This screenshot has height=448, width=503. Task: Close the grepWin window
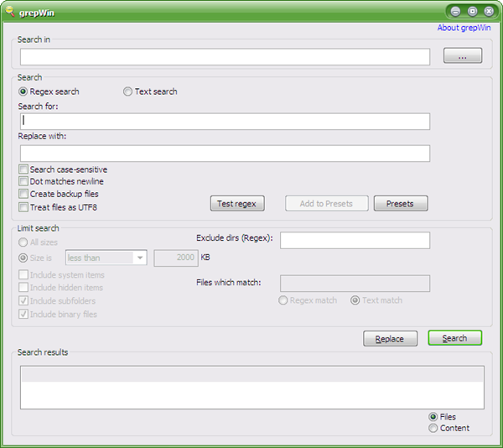tap(489, 12)
